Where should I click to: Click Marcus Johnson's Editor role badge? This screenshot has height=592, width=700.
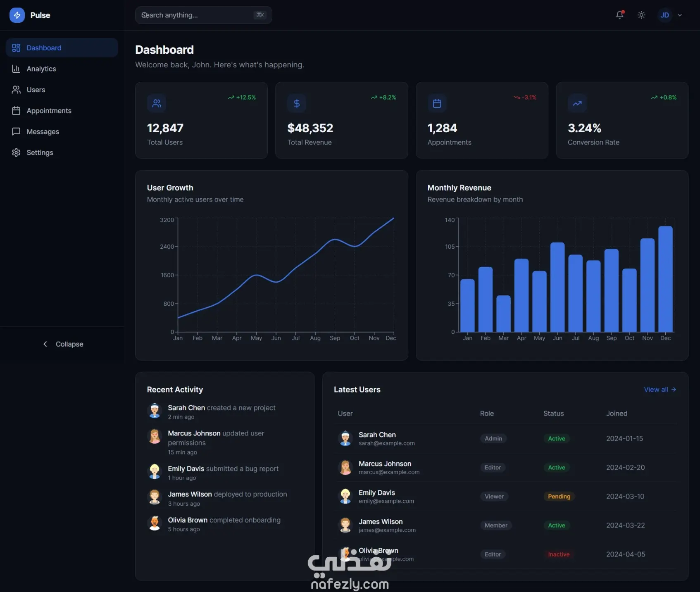[493, 468]
